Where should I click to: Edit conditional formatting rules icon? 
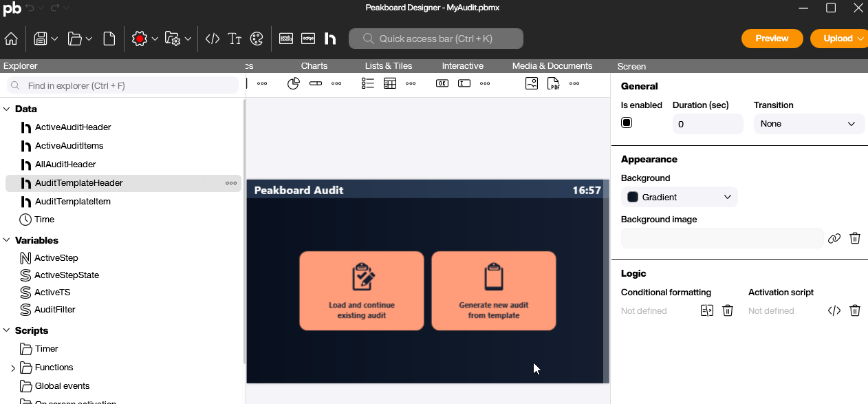pyautogui.click(x=707, y=310)
